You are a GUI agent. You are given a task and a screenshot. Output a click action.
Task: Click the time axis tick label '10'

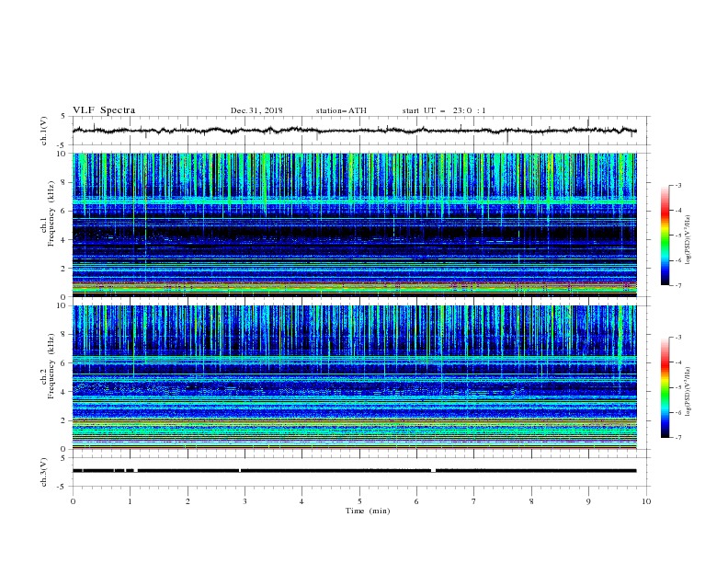click(x=646, y=501)
